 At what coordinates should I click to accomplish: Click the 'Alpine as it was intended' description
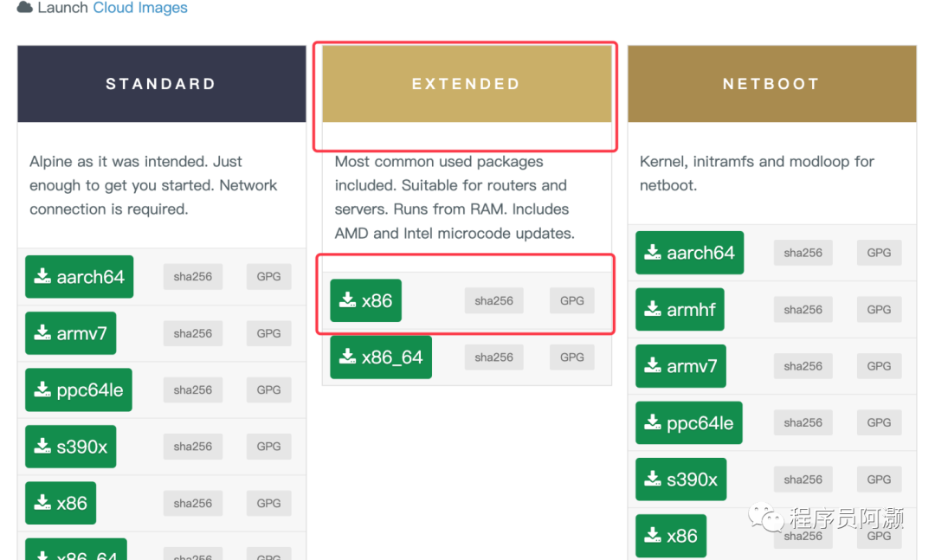(153, 185)
